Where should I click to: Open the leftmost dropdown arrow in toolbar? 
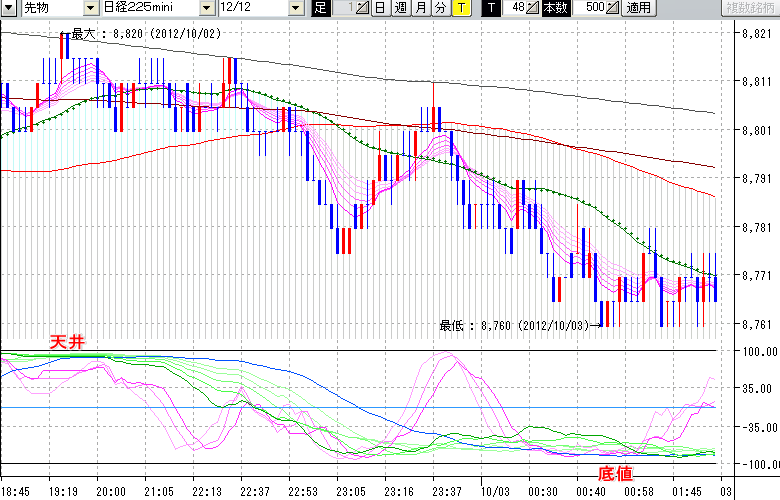pyautogui.click(x=9, y=8)
